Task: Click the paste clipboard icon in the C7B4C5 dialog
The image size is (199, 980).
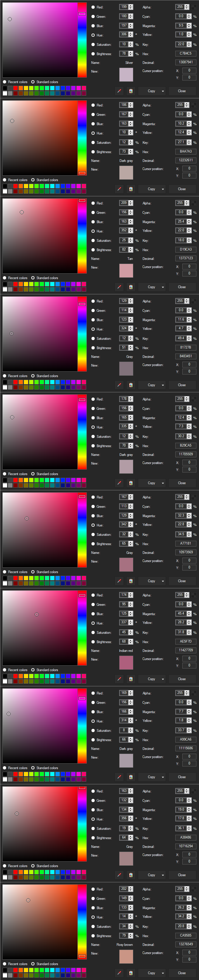Action: [x=131, y=91]
